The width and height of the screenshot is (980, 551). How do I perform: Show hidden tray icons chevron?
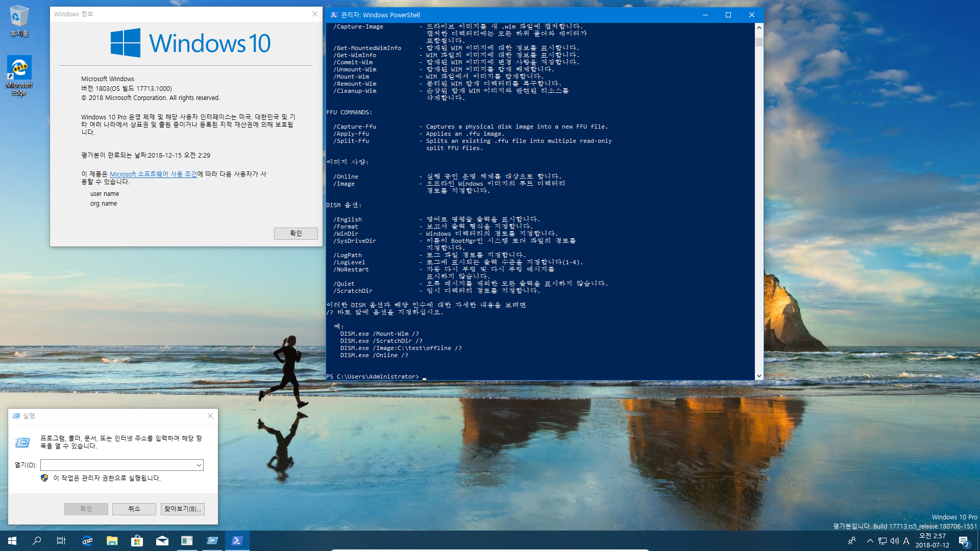(x=870, y=541)
